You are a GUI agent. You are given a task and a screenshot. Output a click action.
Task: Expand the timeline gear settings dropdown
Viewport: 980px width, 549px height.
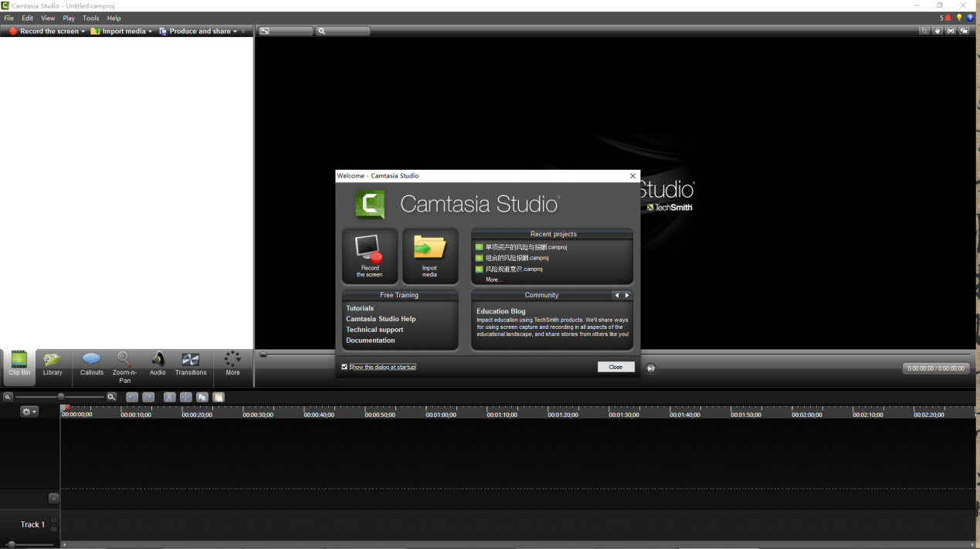tap(29, 412)
